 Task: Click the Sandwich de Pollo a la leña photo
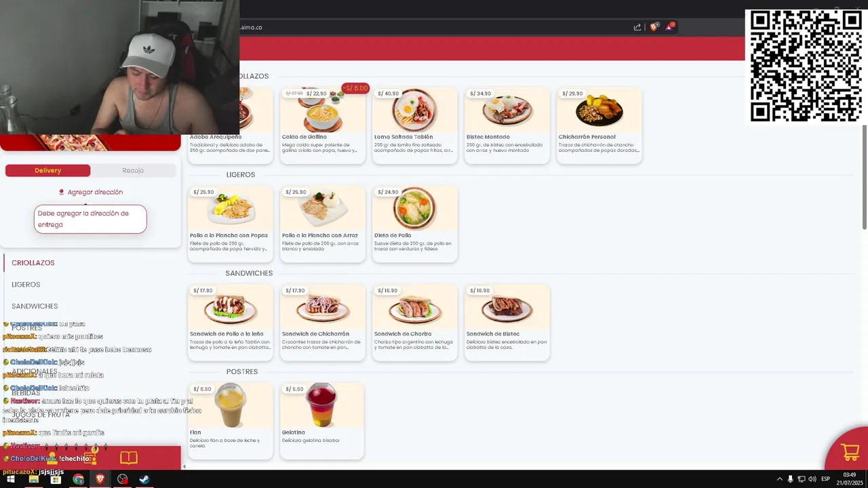[231, 307]
